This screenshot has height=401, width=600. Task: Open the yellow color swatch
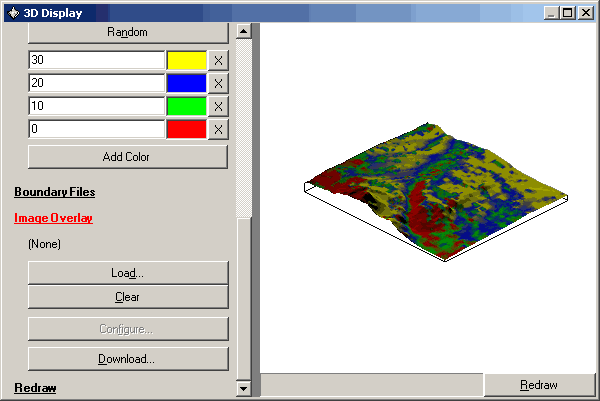coord(187,60)
